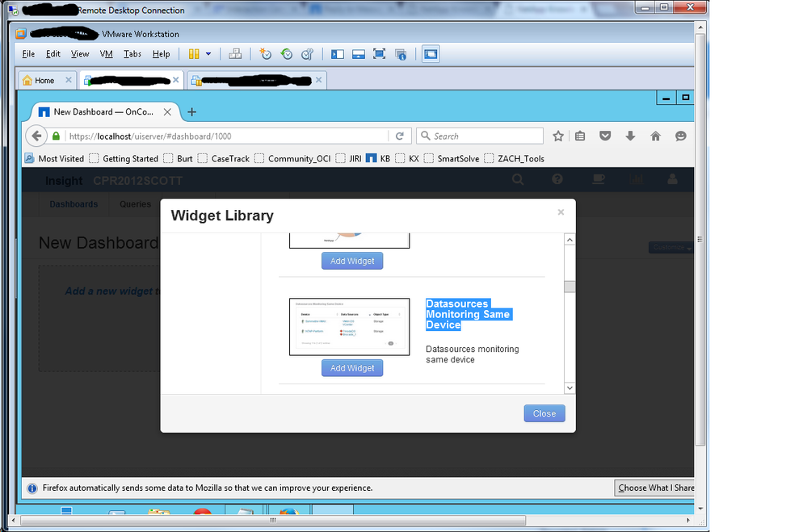Open the Edit menu in VMware
807x532 pixels.
click(53, 54)
